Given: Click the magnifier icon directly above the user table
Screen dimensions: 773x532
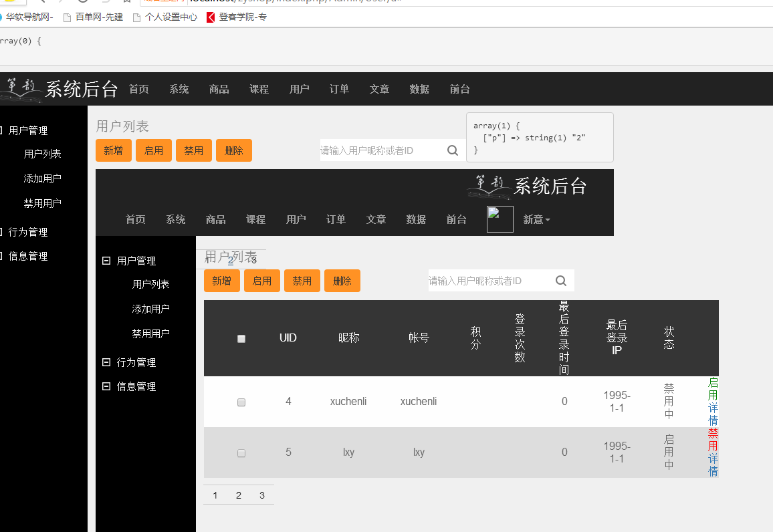Looking at the screenshot, I should (x=561, y=281).
